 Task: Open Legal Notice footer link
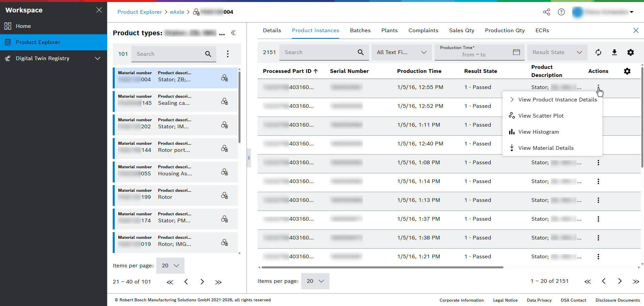[505, 300]
